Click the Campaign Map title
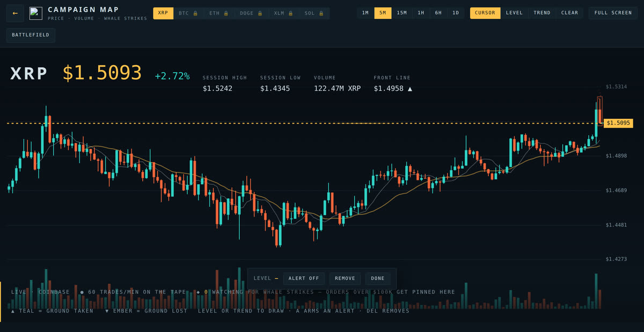 click(83, 10)
